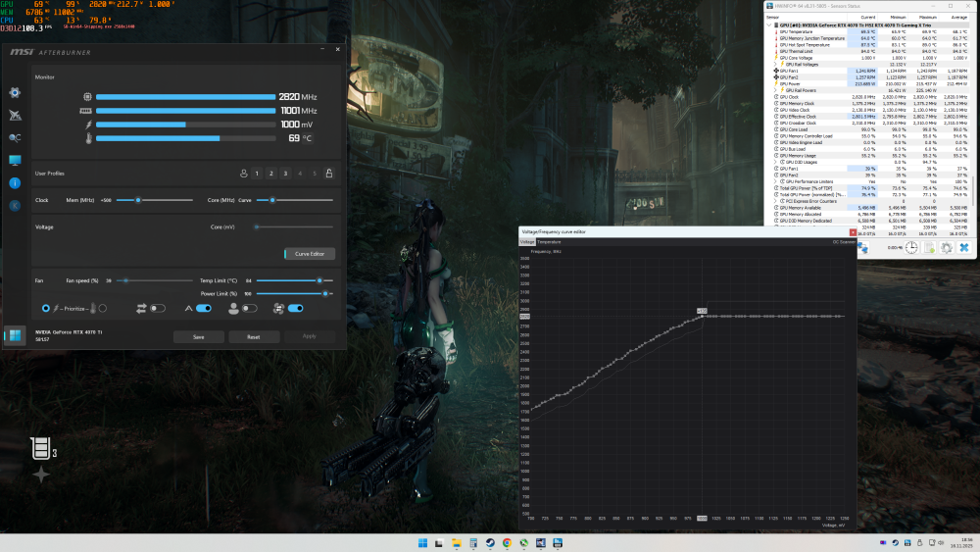Open the monitor display icon in sidebar
The width and height of the screenshot is (980, 552).
pos(15,160)
